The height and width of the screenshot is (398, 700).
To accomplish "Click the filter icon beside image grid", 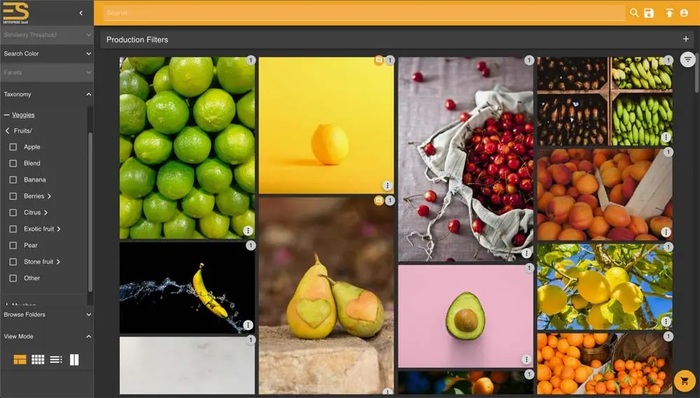I will [x=688, y=59].
